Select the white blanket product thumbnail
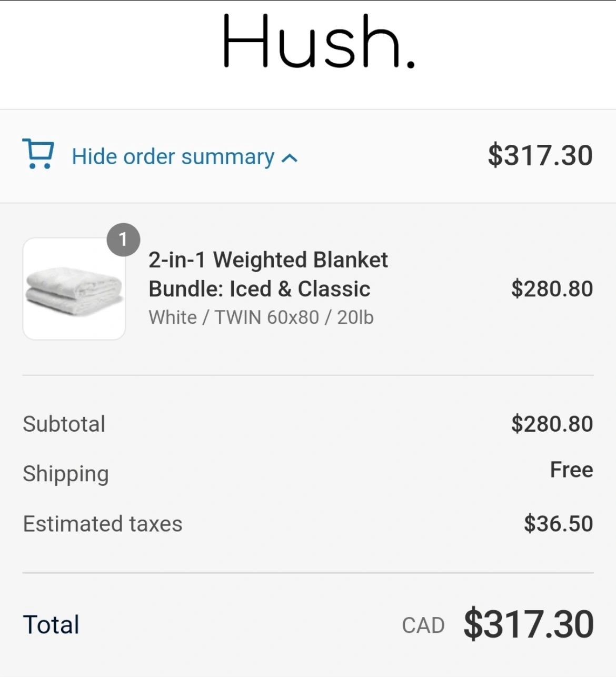The height and width of the screenshot is (677, 616). click(x=74, y=288)
